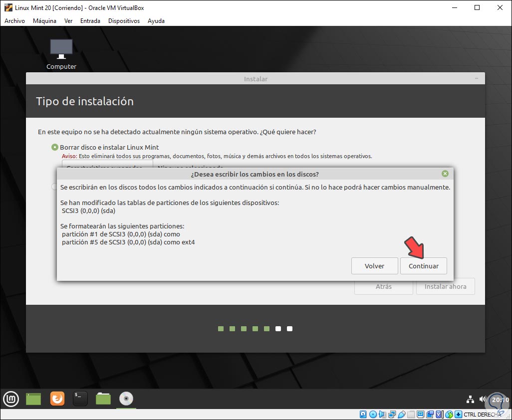Click the red Aviso warning line
The height and width of the screenshot is (420, 512).
click(217, 156)
